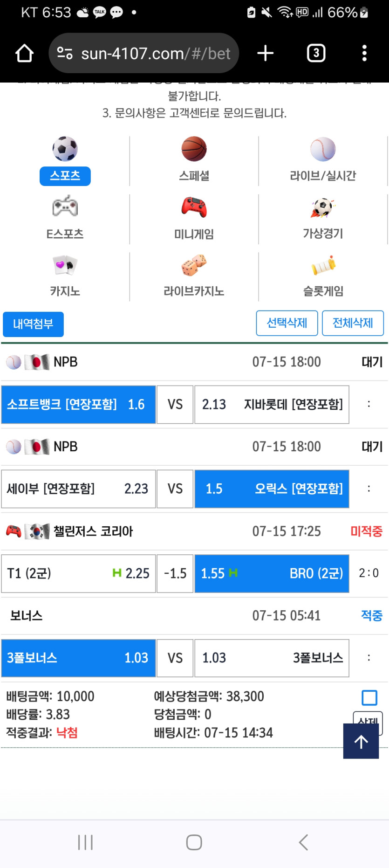Viewport: 389px width, 868px height.
Task: Select the baseball 라이브/실시간 icon
Action: click(323, 149)
